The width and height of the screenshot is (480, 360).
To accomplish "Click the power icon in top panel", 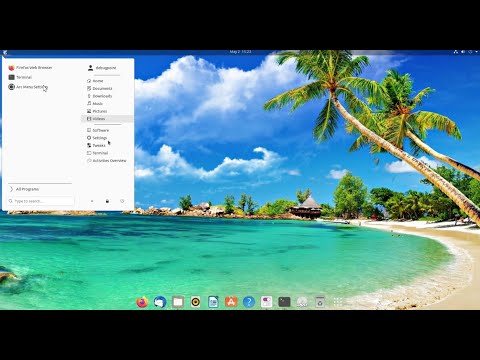I will (470, 52).
